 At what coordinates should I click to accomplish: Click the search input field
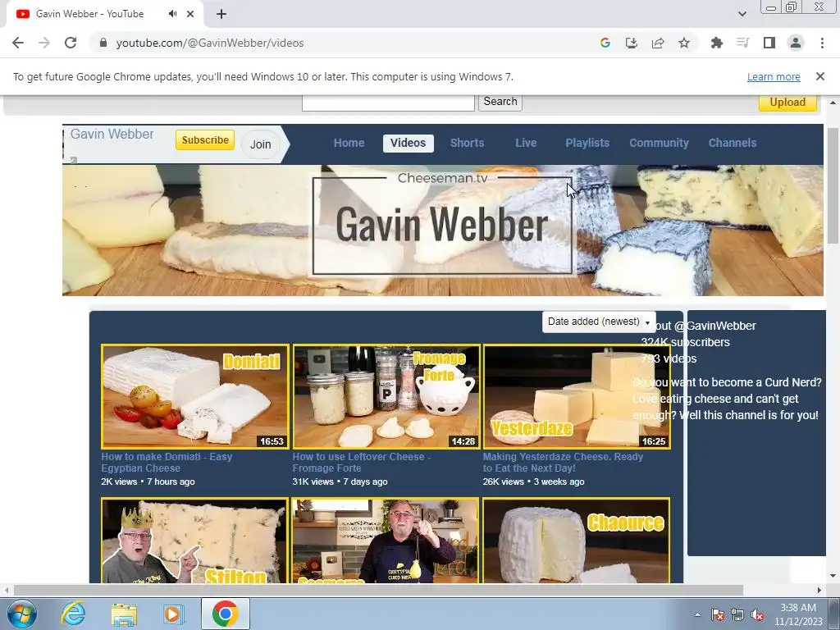tap(388, 102)
